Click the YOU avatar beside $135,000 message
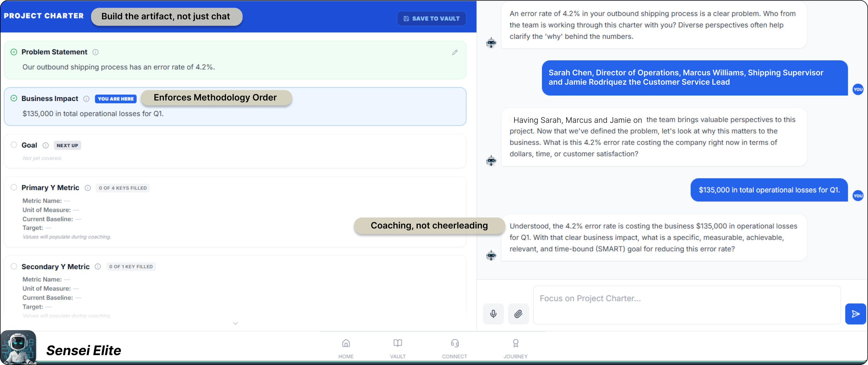The width and height of the screenshot is (868, 365). coord(858,196)
